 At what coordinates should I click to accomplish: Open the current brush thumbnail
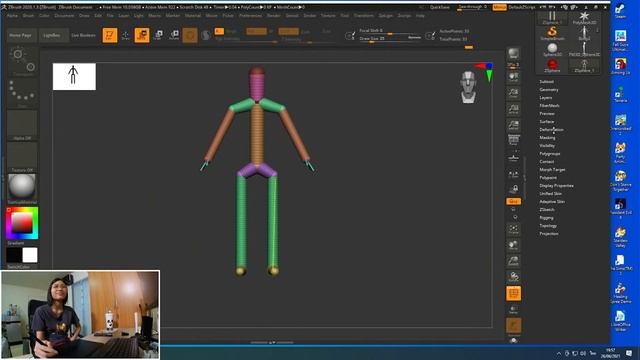22,60
